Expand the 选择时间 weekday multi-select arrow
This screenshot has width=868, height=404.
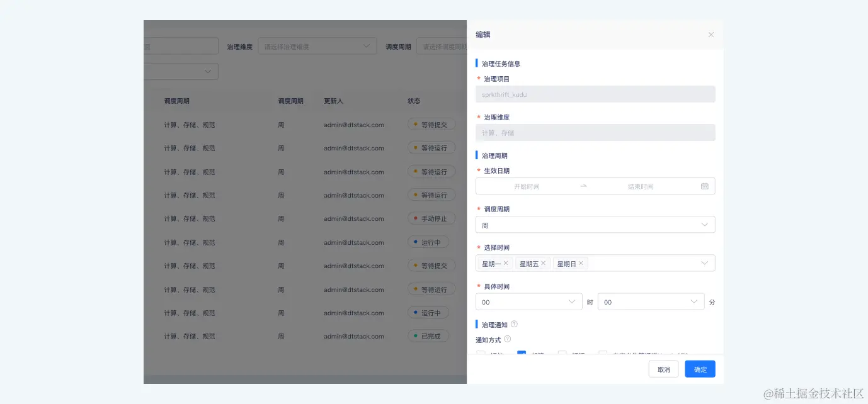coord(705,263)
